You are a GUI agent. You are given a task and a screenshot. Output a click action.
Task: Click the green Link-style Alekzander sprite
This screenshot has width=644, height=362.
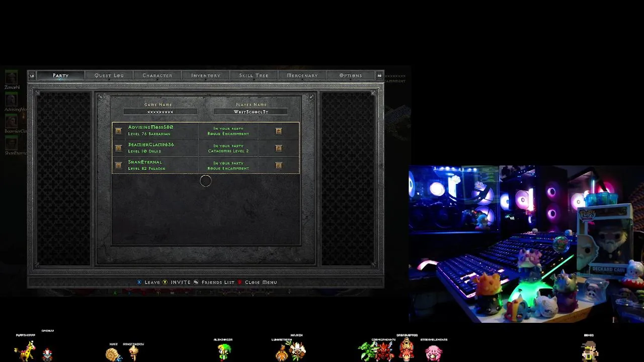pos(224,351)
